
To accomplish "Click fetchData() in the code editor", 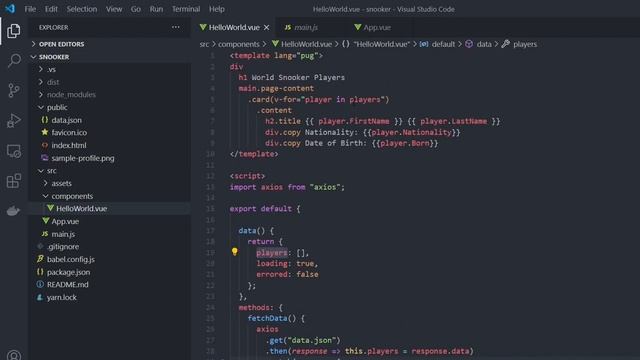I will [x=272, y=318].
